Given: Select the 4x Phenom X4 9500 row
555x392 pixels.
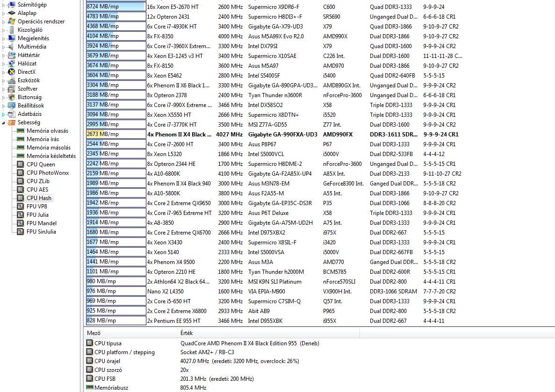Looking at the screenshot, I should (x=274, y=262).
